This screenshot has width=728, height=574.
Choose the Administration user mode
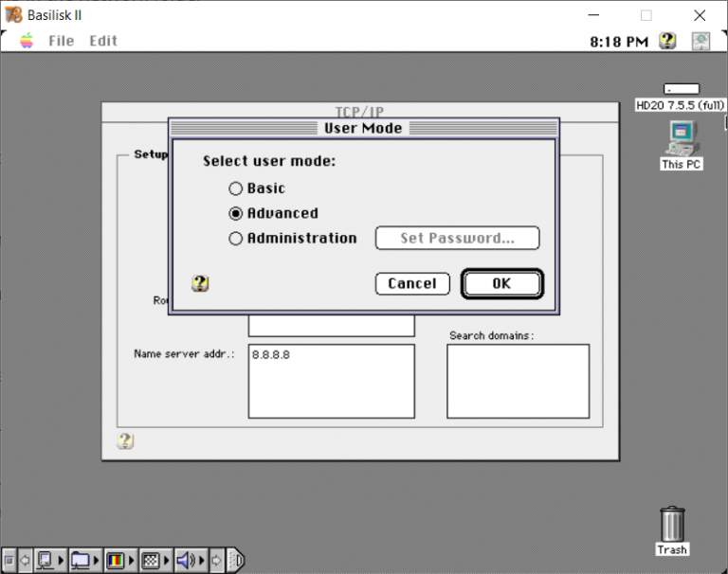click(x=293, y=239)
